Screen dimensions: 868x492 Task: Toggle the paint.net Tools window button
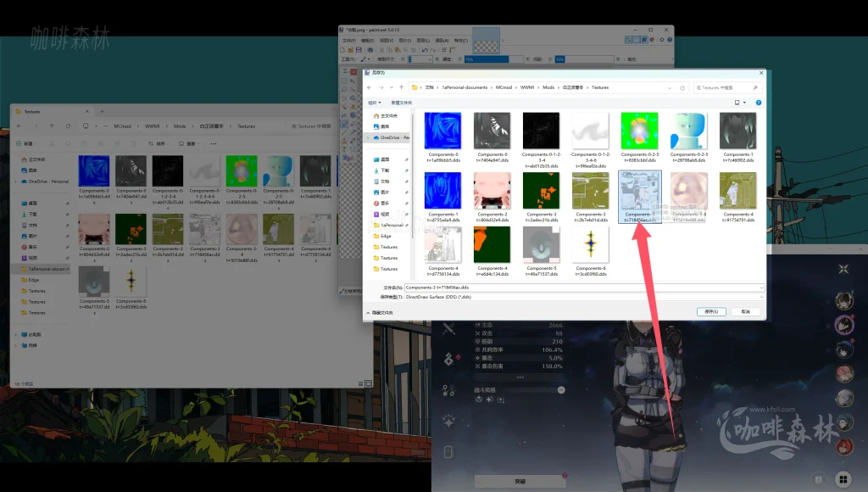(x=628, y=40)
